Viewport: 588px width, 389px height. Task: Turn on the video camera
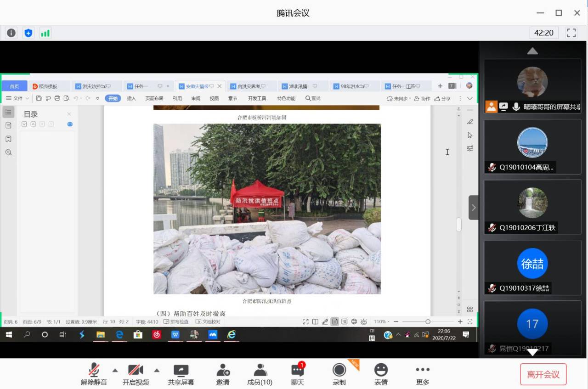click(136, 374)
